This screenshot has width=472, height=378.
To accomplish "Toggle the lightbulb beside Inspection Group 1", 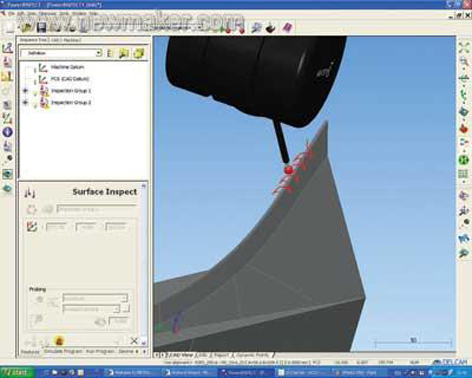I will [x=35, y=93].
